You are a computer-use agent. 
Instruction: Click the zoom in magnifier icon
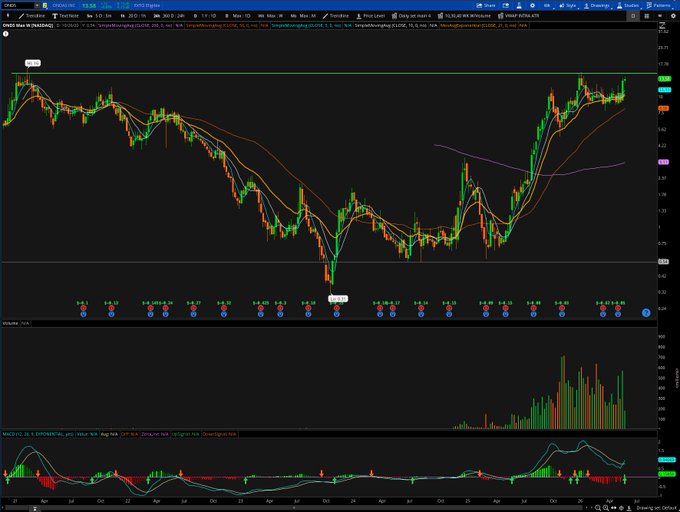605,508
